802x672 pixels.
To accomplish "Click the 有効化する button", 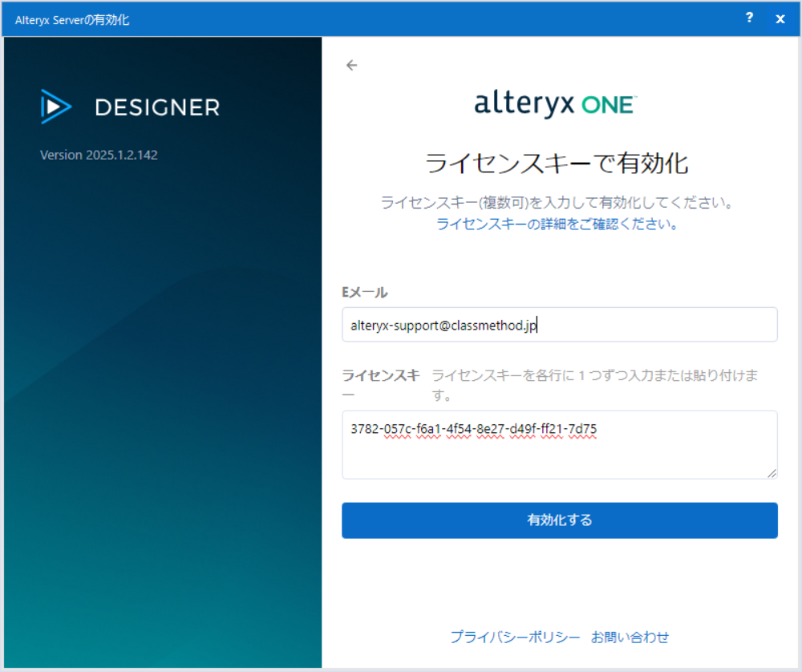I will (559, 520).
